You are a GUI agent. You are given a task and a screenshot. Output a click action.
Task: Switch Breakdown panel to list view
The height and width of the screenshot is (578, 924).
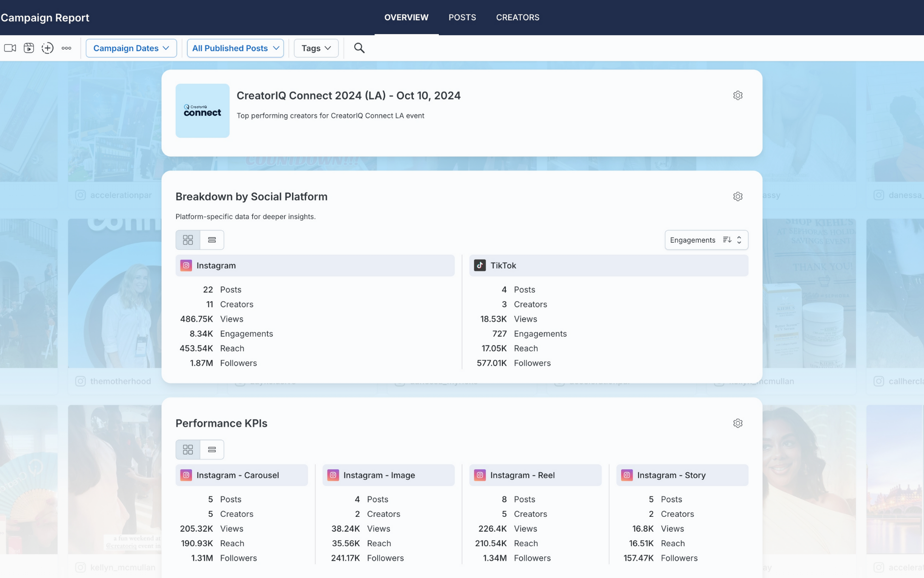click(212, 239)
